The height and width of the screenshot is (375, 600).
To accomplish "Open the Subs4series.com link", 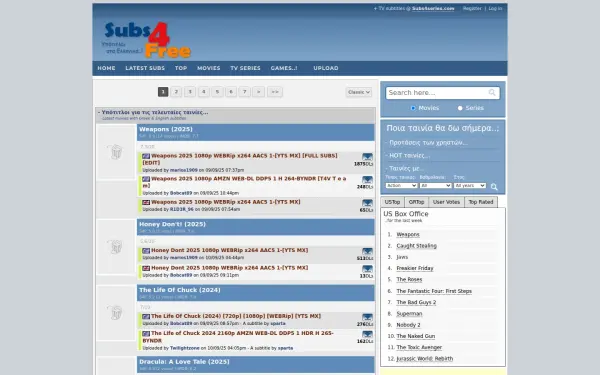I will (433, 8).
